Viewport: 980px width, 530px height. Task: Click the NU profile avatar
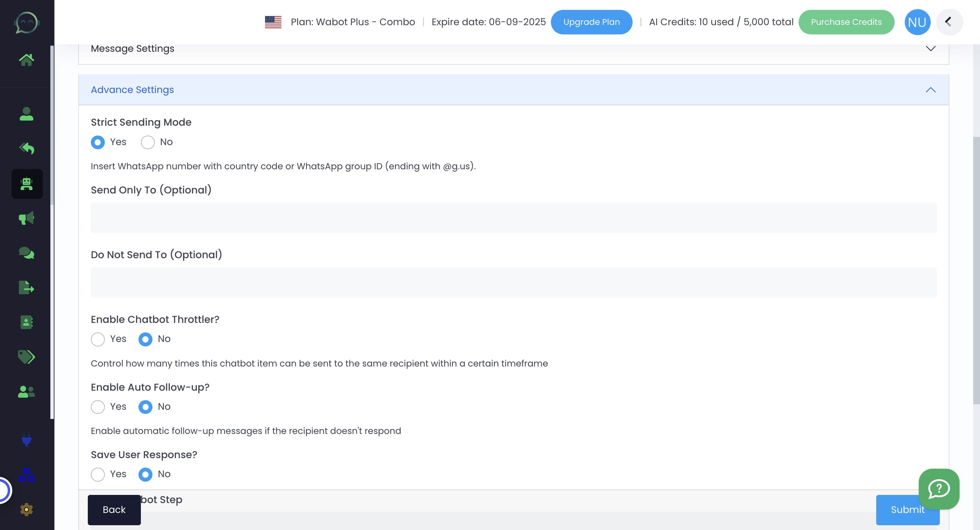[917, 22]
